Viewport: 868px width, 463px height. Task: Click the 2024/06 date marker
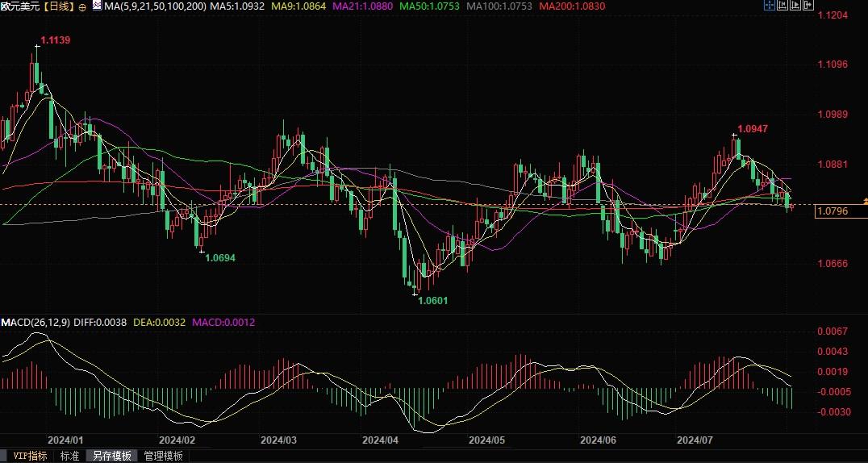pos(598,440)
